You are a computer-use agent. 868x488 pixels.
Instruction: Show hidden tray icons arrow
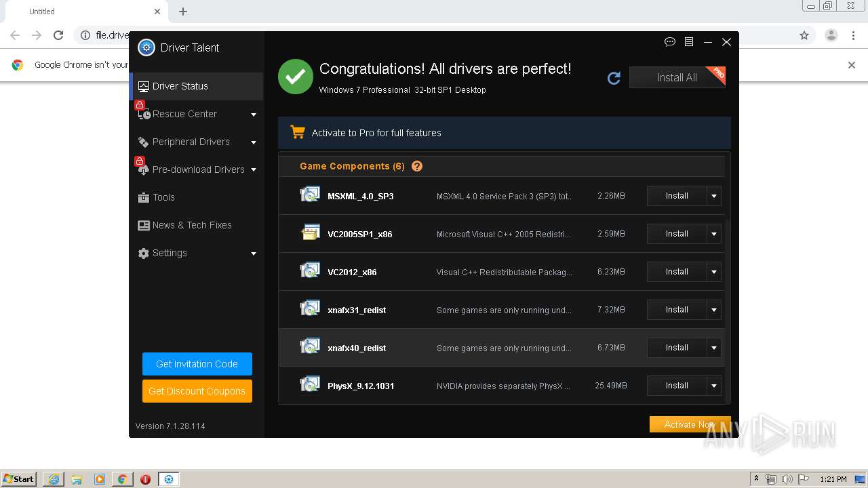coord(757,479)
